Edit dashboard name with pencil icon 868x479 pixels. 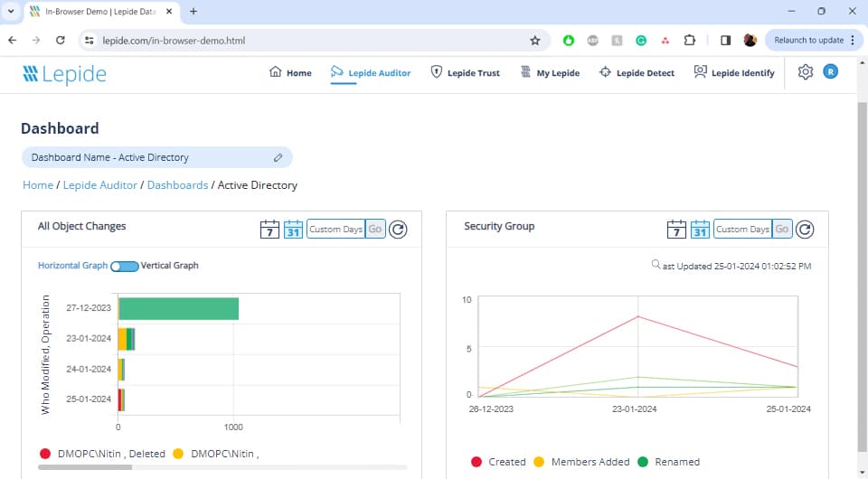point(278,157)
